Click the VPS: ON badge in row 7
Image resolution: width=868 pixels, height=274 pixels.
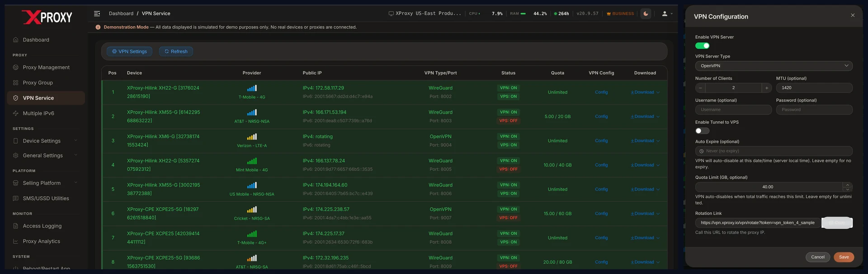[x=508, y=242]
